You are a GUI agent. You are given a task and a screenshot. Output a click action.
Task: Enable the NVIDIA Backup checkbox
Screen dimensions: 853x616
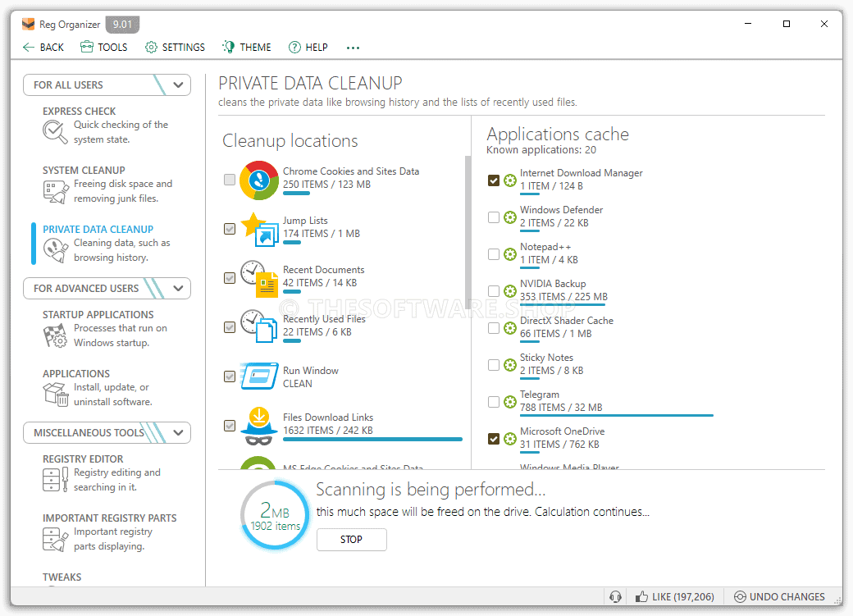(494, 291)
